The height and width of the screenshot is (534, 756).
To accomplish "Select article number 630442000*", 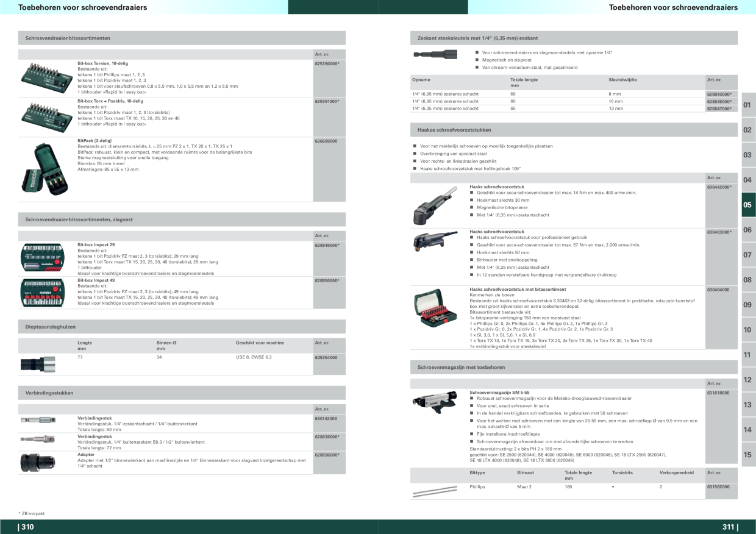I will (x=719, y=187).
